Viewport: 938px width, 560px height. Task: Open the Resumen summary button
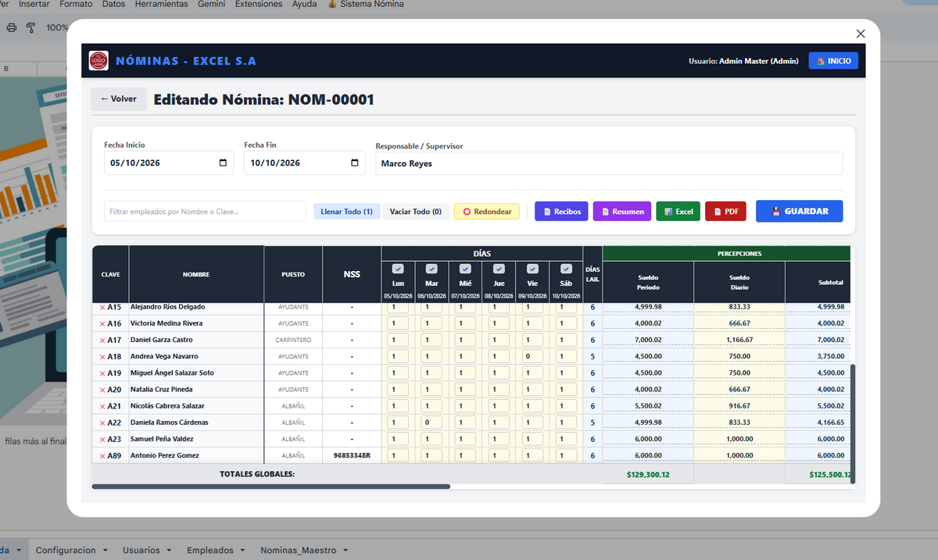pyautogui.click(x=622, y=211)
